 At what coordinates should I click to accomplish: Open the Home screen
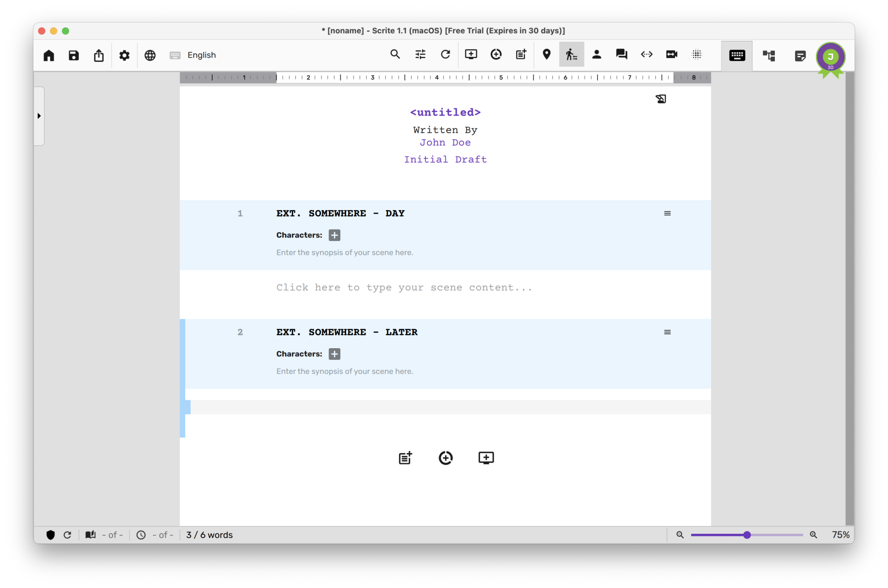tap(49, 55)
